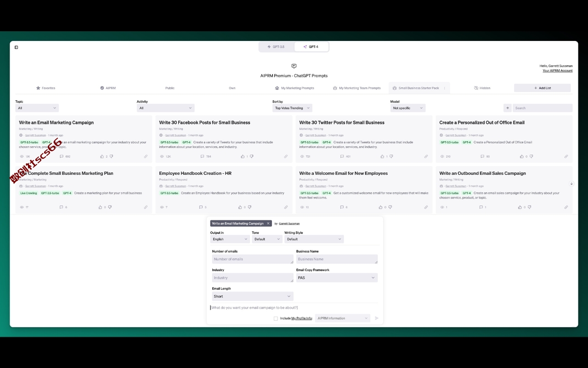
Task: Enable Include My Profile Info checkbox
Action: coord(276,318)
